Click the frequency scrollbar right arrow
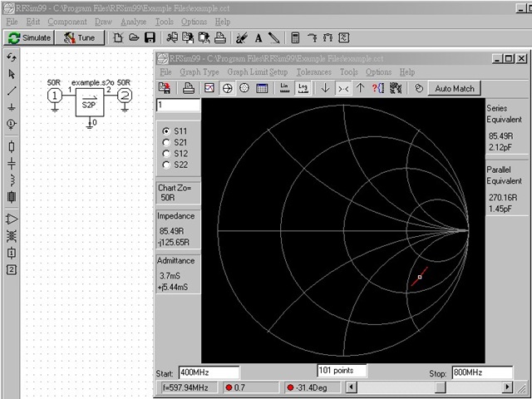This screenshot has height=399, width=532. (507, 387)
